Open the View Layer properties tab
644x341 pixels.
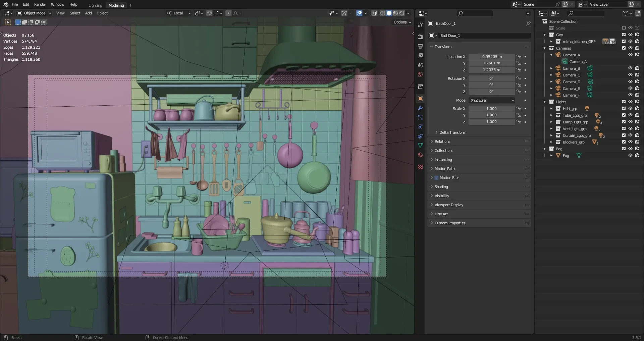pyautogui.click(x=420, y=56)
